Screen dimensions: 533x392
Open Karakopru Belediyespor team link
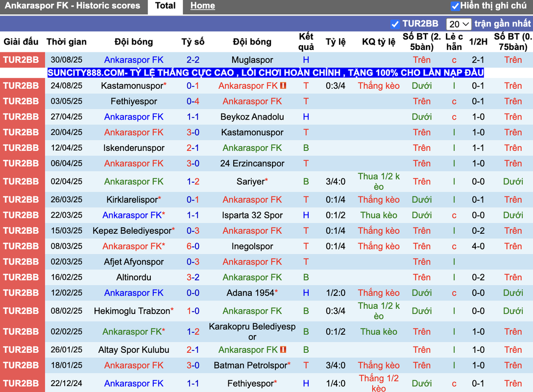[x=252, y=332]
